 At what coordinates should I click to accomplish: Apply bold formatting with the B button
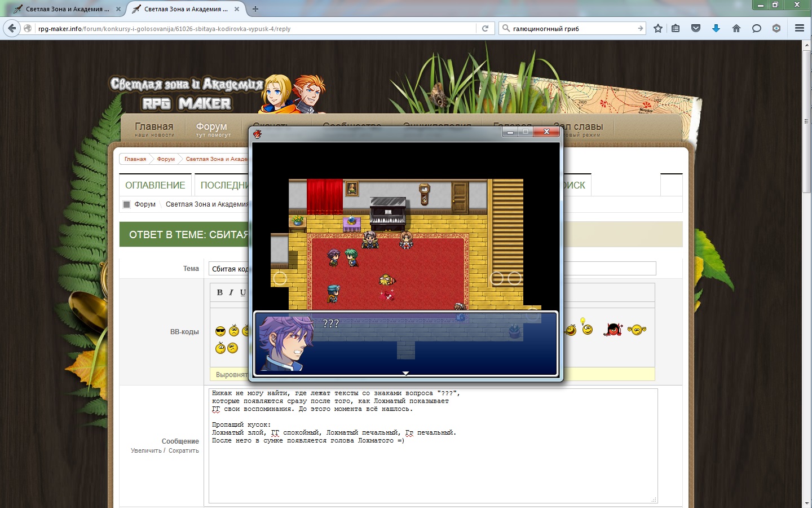coord(220,292)
